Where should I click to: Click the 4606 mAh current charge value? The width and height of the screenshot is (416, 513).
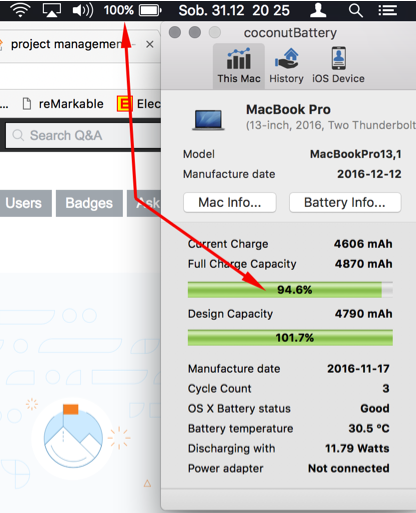pos(363,244)
